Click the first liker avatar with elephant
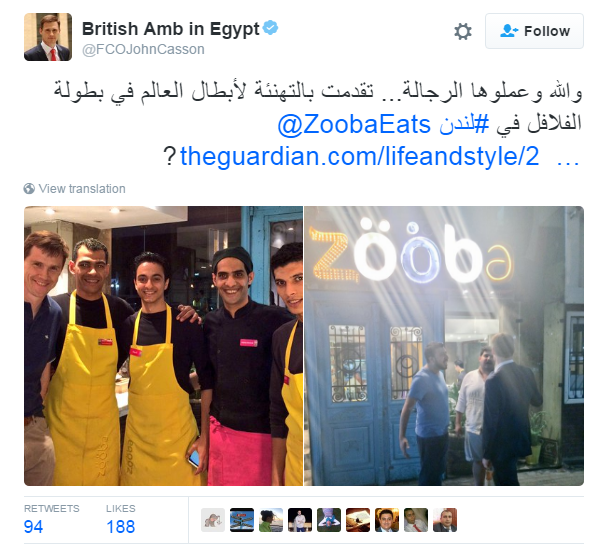This screenshot has width=593, height=547. (213, 520)
